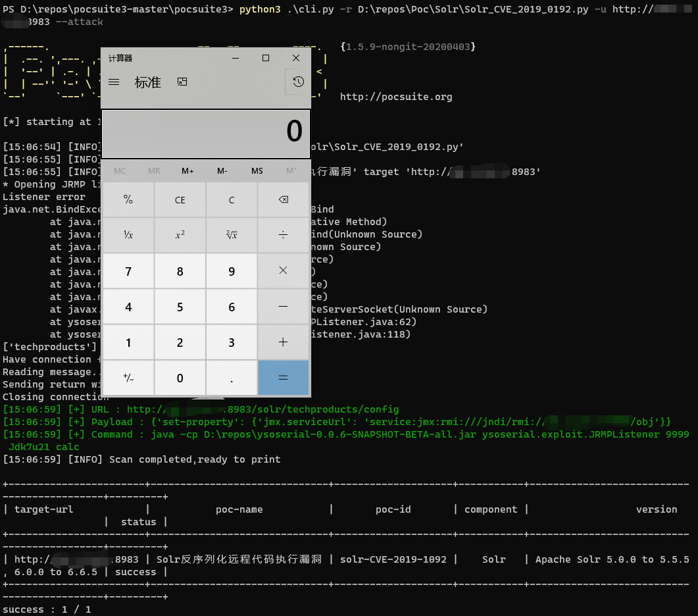Click the 'component' table header in terminal

pos(491,509)
